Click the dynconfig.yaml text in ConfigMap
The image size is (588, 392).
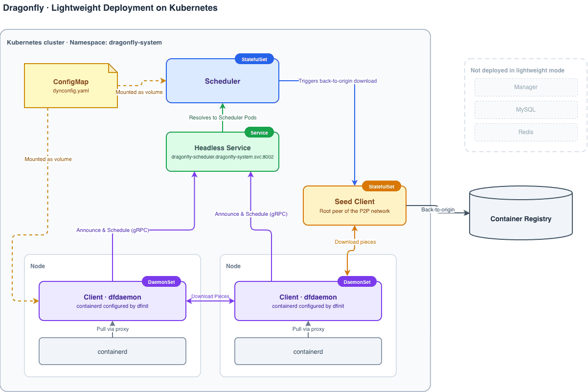tap(71, 91)
